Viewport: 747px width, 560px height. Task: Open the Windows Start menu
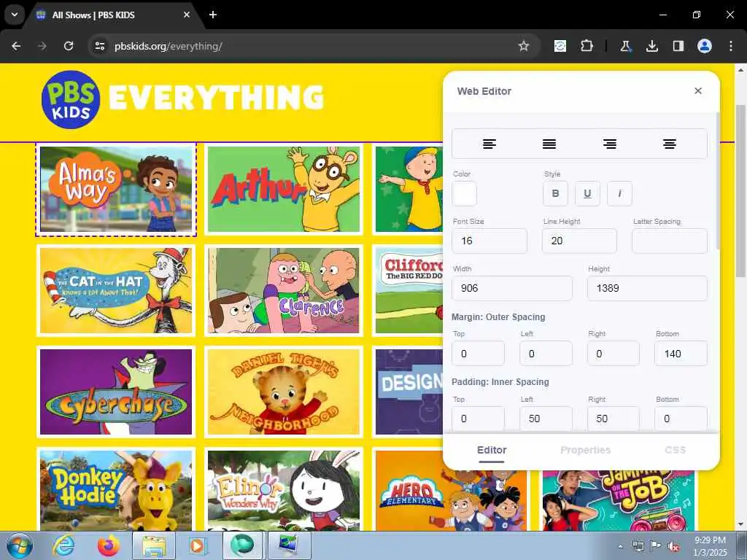(20, 545)
